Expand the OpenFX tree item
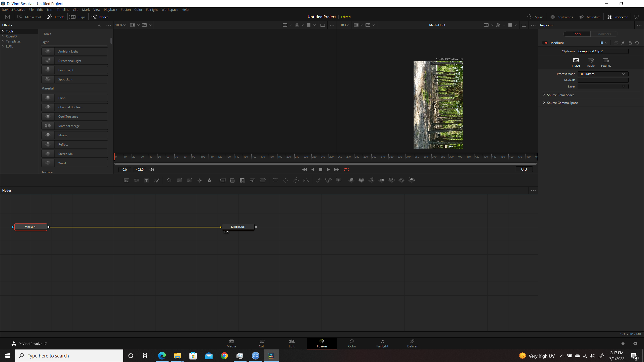 [x=3, y=36]
